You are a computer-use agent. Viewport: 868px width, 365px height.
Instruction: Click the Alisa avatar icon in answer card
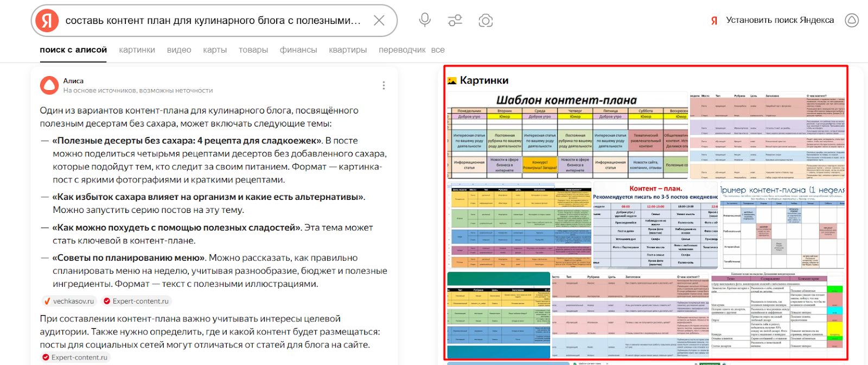coord(49,85)
